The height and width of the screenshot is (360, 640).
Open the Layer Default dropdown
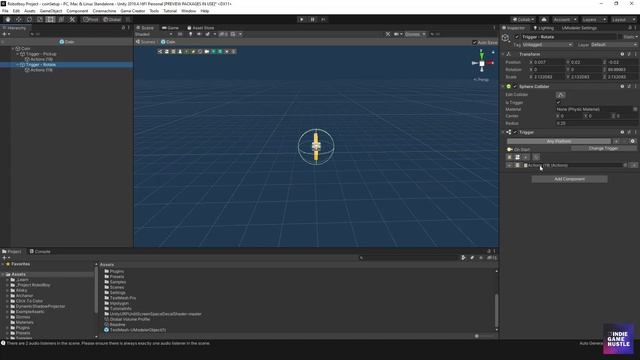pos(613,45)
